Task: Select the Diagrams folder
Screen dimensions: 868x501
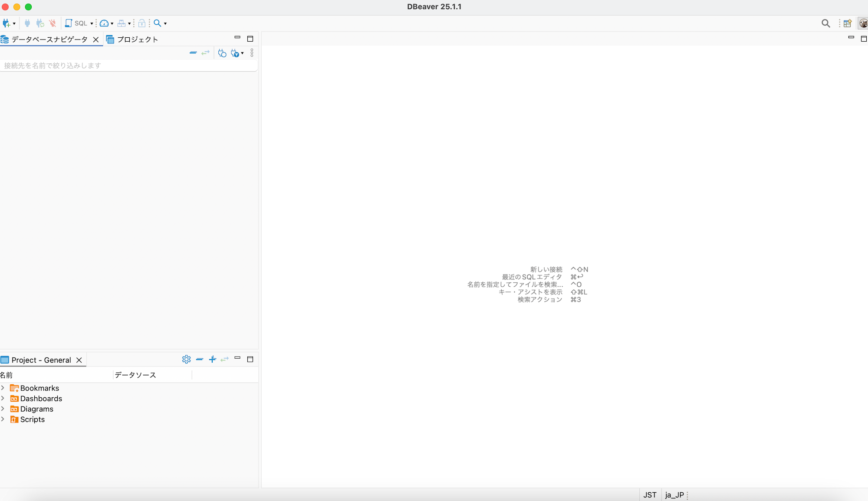Action: click(x=32, y=409)
